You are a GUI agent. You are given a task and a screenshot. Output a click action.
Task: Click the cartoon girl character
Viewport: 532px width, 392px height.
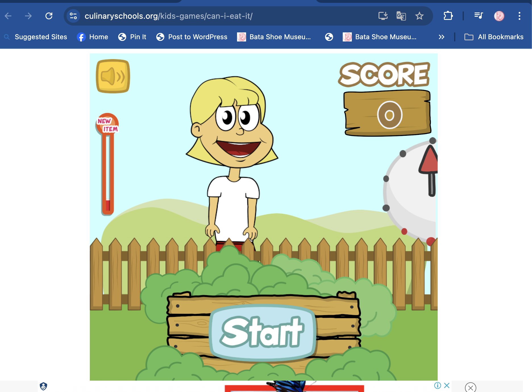232,163
